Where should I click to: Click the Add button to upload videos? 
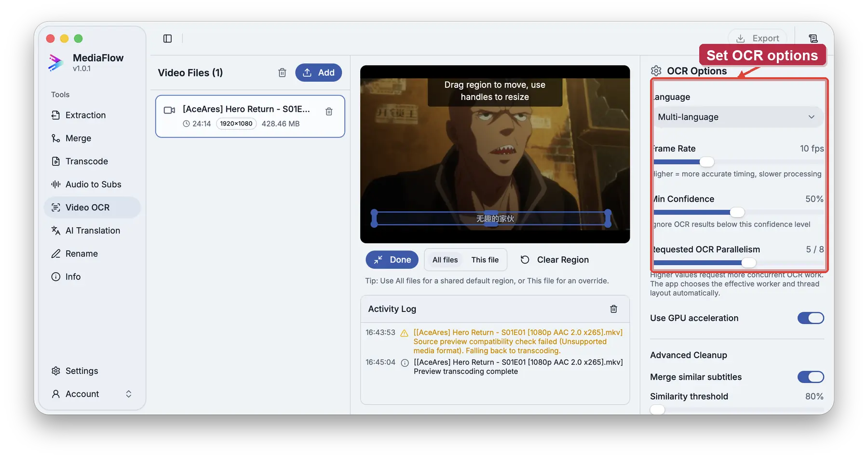318,72
